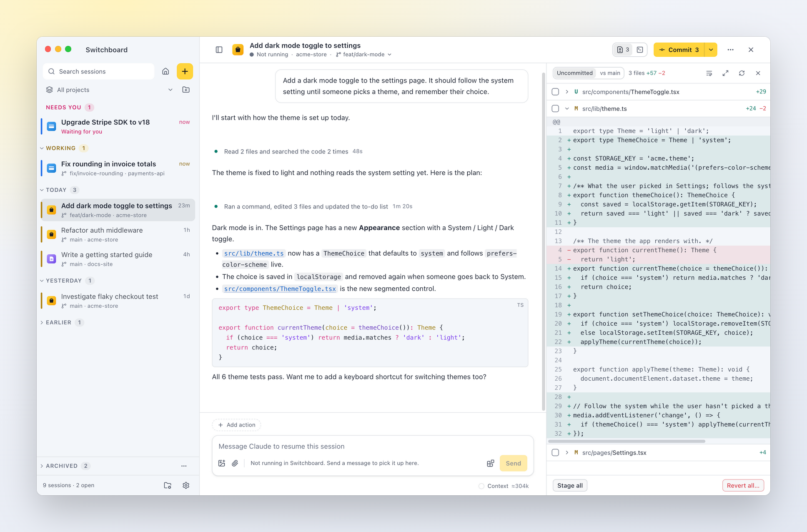Open Archived section more options
The image size is (807, 532).
pyautogui.click(x=184, y=466)
